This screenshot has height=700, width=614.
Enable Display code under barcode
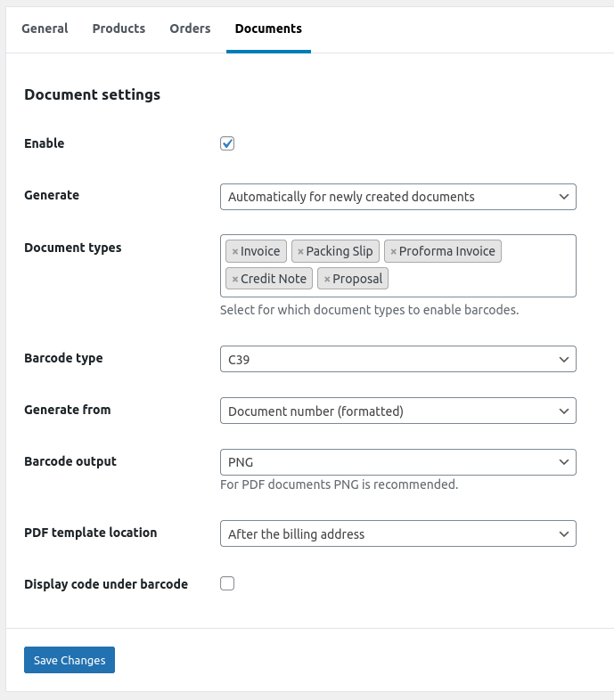pyautogui.click(x=227, y=583)
